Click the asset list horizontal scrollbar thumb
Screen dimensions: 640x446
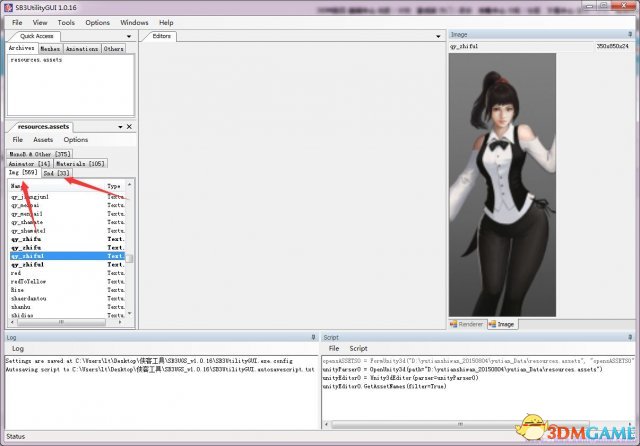(x=61, y=322)
